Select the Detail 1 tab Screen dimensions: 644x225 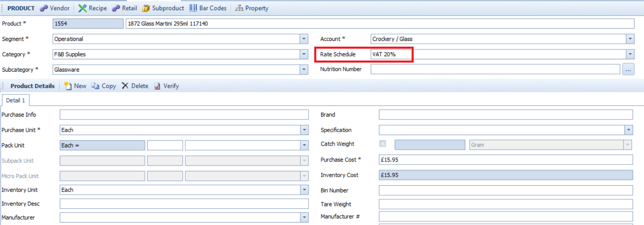click(x=16, y=100)
